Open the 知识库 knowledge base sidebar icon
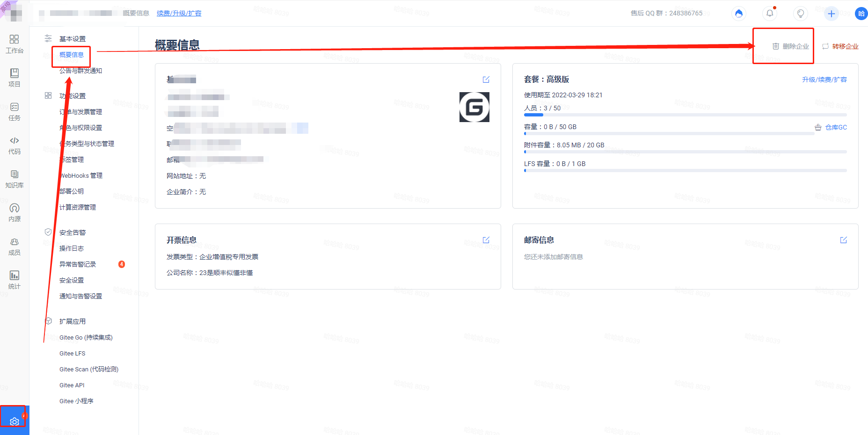 15,179
